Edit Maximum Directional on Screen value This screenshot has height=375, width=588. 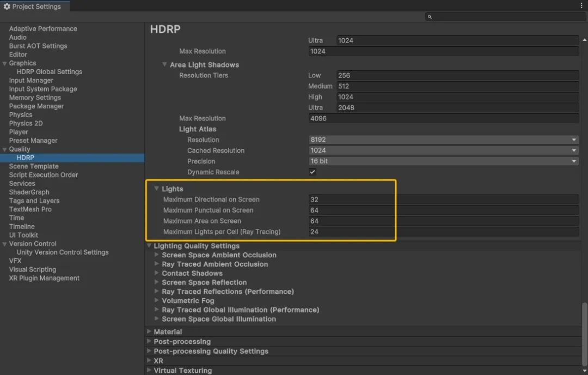click(444, 199)
